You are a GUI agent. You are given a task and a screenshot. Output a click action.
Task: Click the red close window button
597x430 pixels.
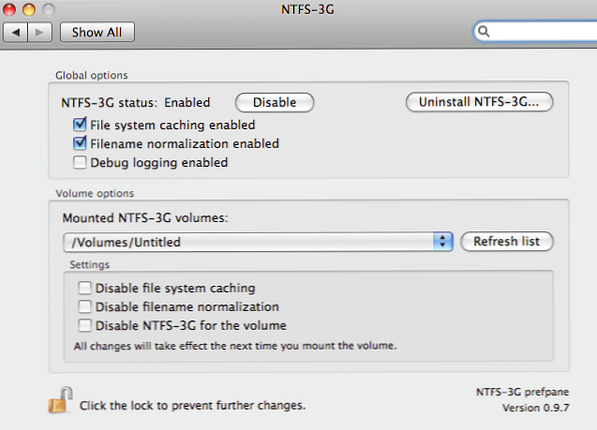coord(9,9)
